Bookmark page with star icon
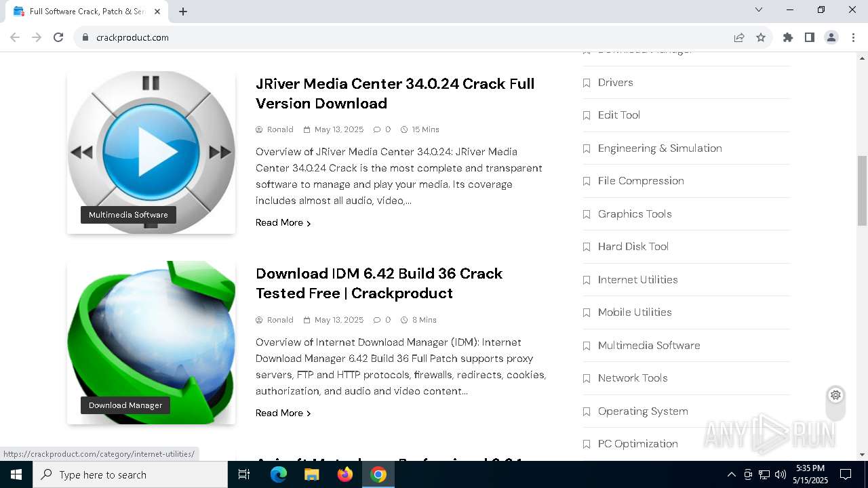Screen dimensions: 868x488 pos(761,37)
